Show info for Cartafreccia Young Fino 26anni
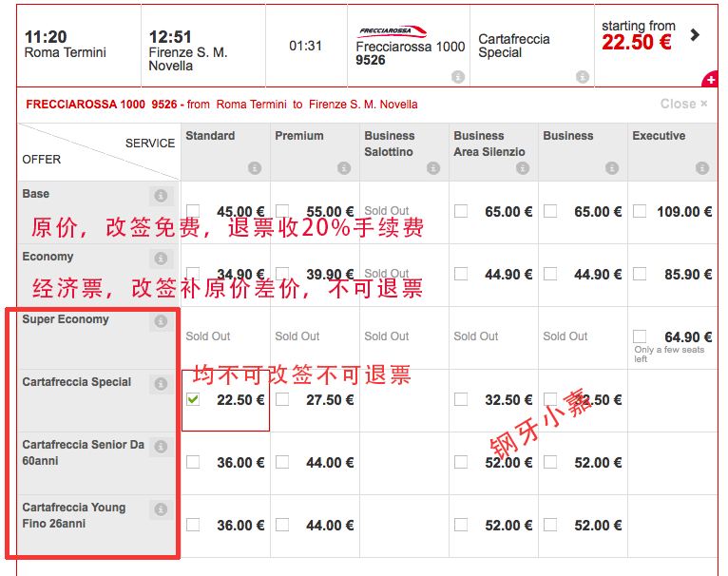The width and height of the screenshot is (728, 576). pyautogui.click(x=161, y=509)
